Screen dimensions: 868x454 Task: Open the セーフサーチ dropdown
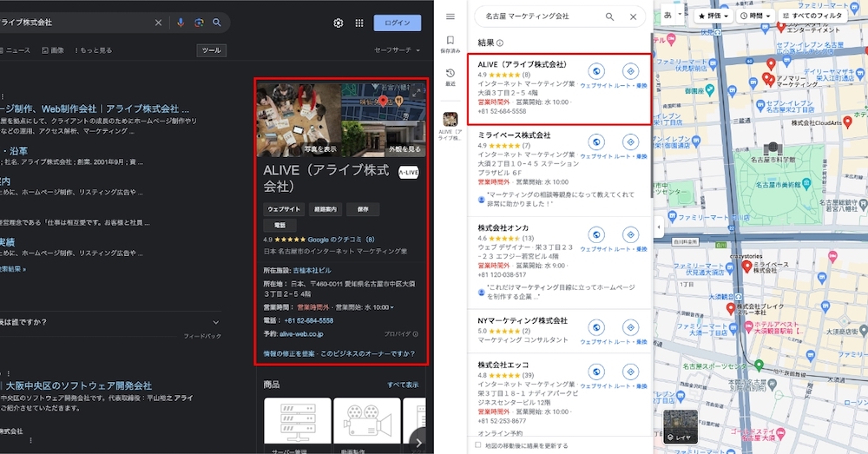pos(397,49)
